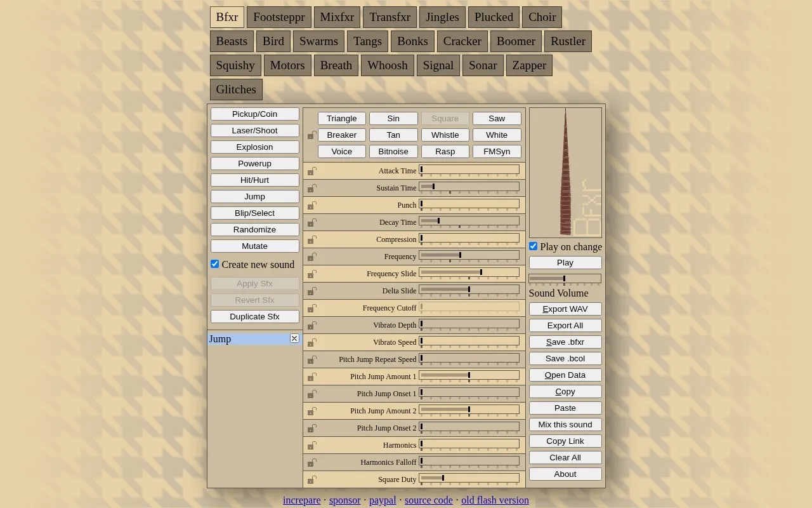Toggle the lock icon beside Frequency
The width and height of the screenshot is (812, 508).
click(x=312, y=257)
